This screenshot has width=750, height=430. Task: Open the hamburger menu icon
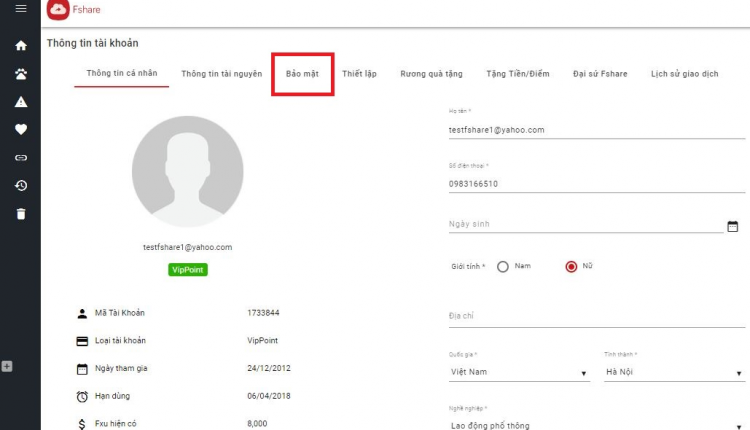(x=21, y=9)
